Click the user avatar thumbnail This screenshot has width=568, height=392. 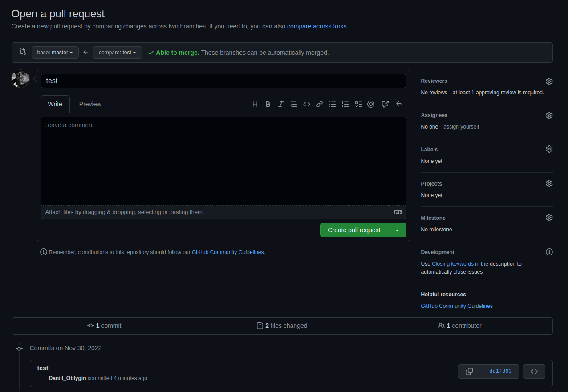pos(20,79)
